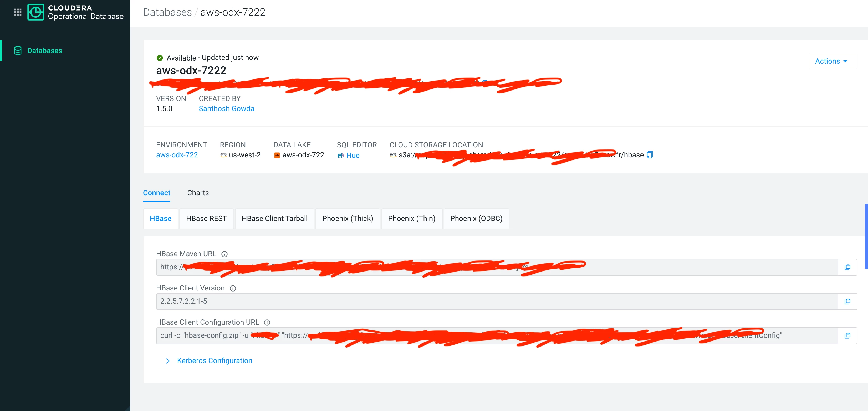Go to Databases breadcrumb
Viewport: 868px width, 411px height.
[167, 12]
